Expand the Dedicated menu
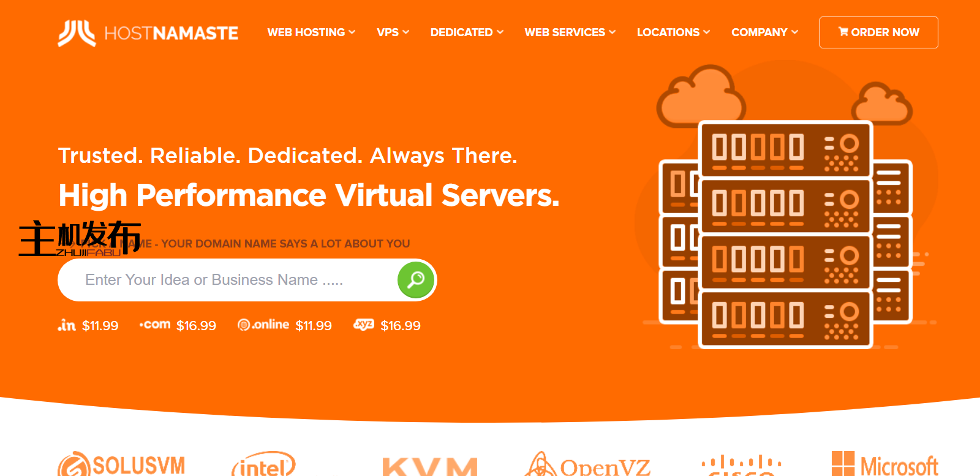Screen dimensions: 980x476 point(467,32)
